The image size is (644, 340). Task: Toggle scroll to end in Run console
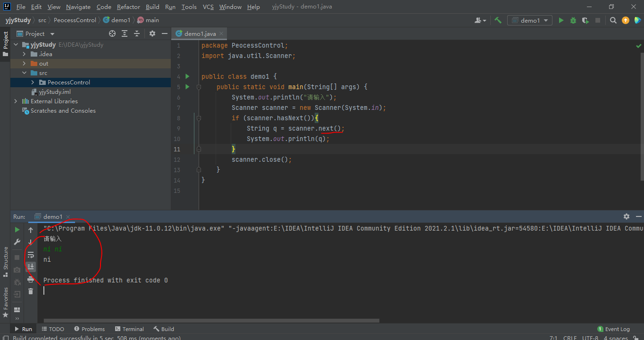(31, 267)
